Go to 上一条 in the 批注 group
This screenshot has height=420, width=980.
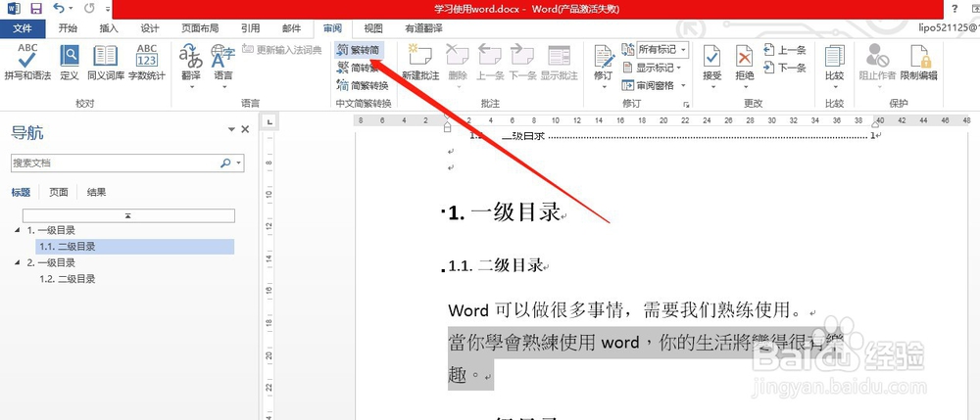pos(490,63)
